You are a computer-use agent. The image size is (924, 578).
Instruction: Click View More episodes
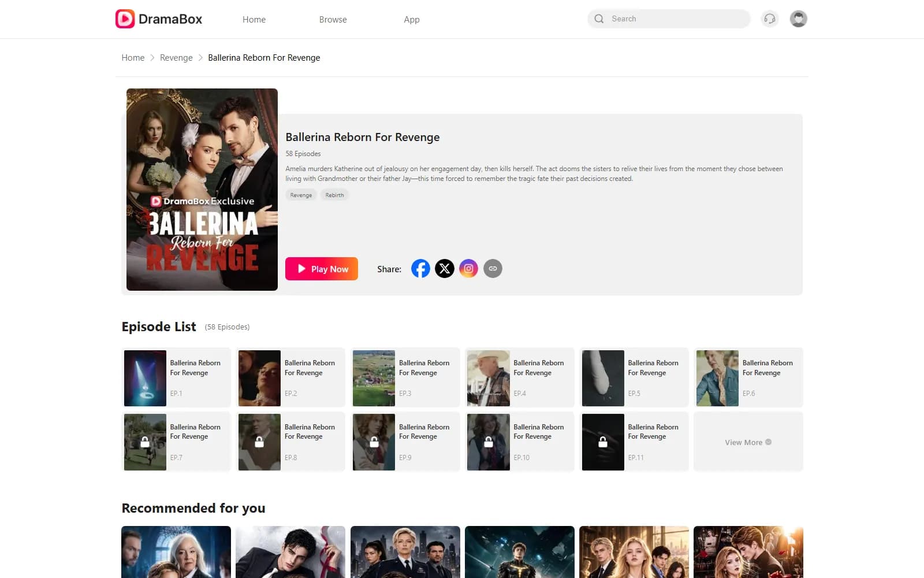[748, 442]
